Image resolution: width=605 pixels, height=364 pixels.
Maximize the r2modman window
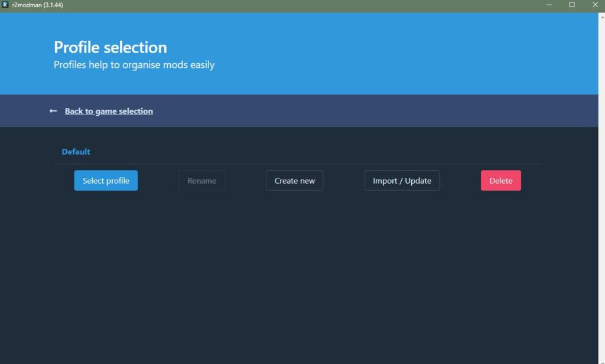coord(571,5)
